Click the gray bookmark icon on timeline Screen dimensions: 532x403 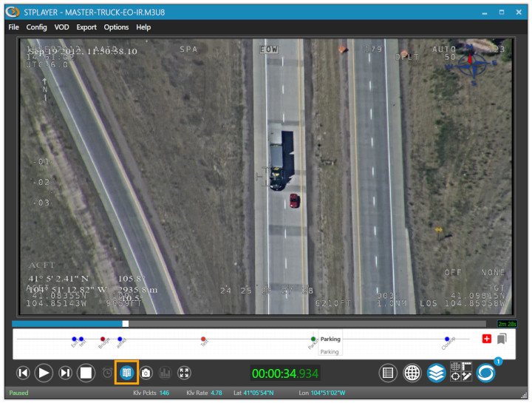click(502, 339)
